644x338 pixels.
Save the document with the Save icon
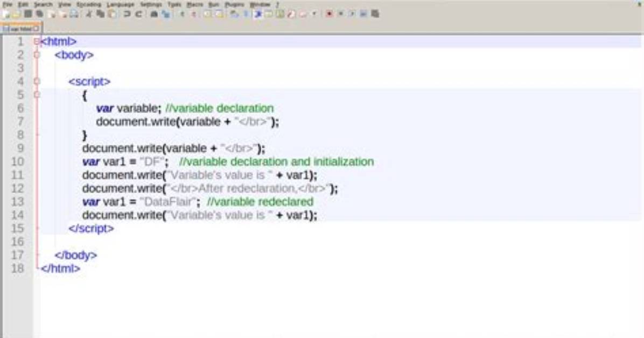click(28, 14)
